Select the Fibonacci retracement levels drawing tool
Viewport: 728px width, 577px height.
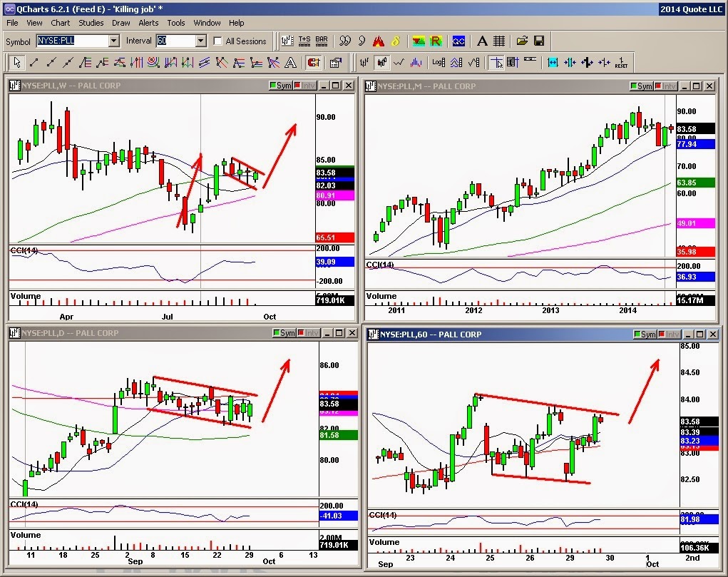[x=86, y=62]
